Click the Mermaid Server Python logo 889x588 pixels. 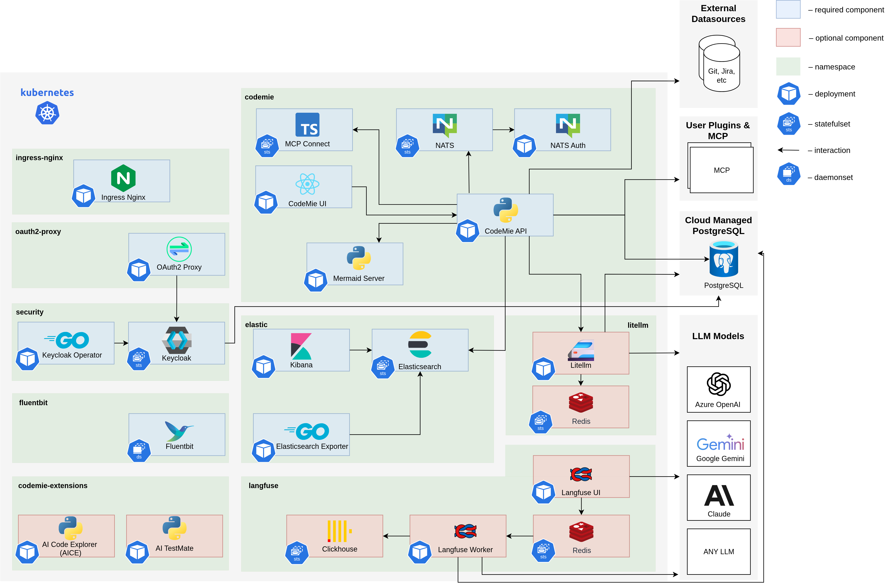click(x=359, y=258)
